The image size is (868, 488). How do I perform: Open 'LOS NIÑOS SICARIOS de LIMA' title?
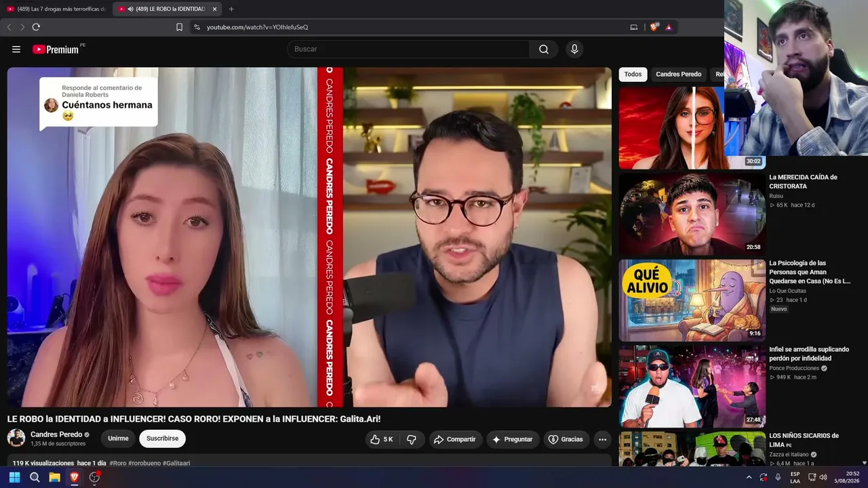(x=804, y=440)
